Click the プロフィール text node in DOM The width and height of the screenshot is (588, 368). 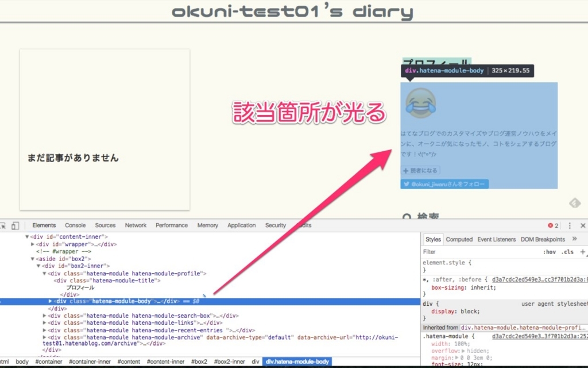pyautogui.click(x=80, y=287)
